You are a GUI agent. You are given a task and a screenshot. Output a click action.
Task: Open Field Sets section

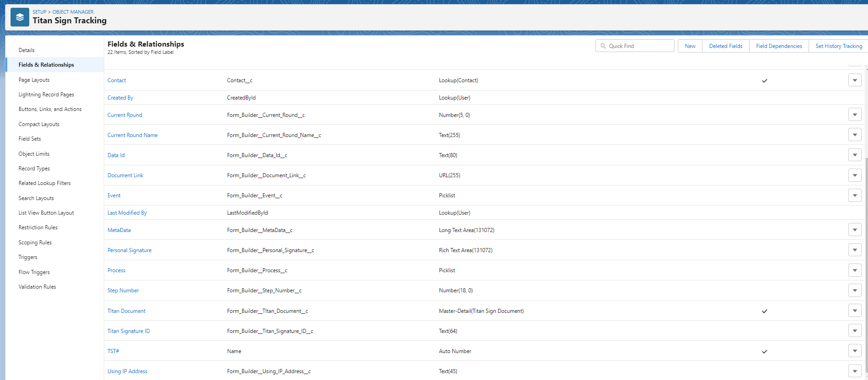point(30,139)
